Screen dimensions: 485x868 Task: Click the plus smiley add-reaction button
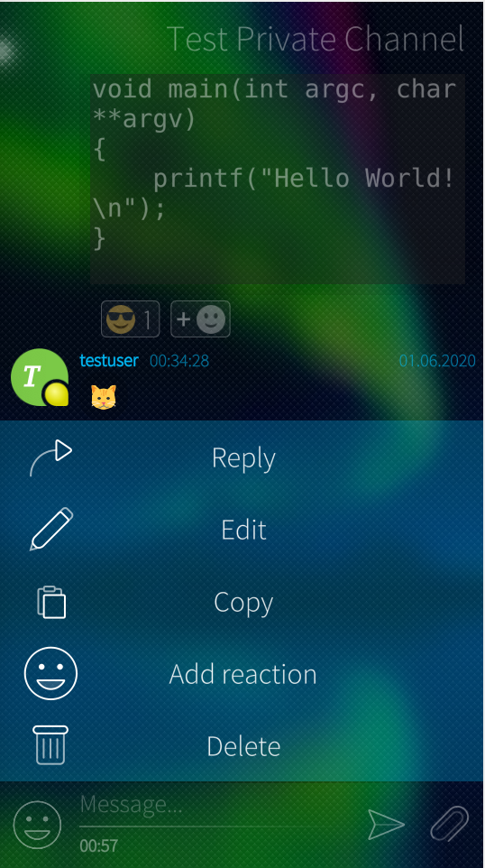[200, 319]
